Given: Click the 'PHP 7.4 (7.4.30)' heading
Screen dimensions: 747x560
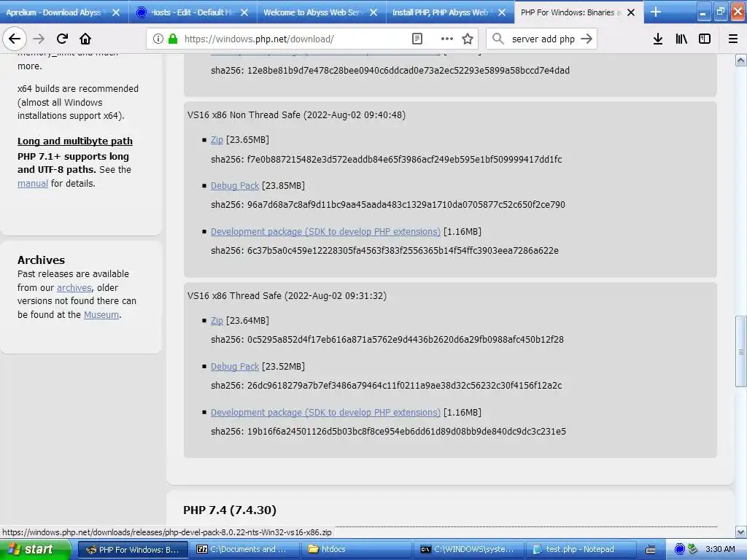Looking at the screenshot, I should point(230,510).
